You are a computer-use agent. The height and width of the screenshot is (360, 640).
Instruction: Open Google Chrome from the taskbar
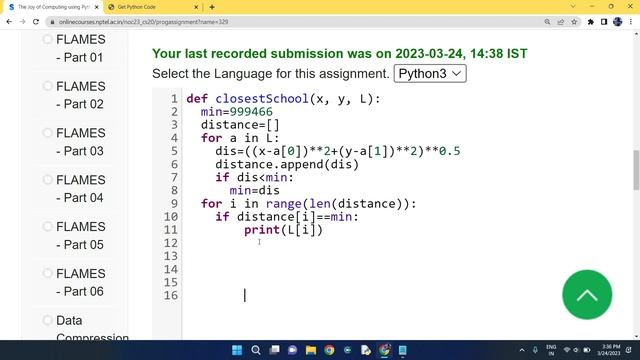tap(329, 350)
